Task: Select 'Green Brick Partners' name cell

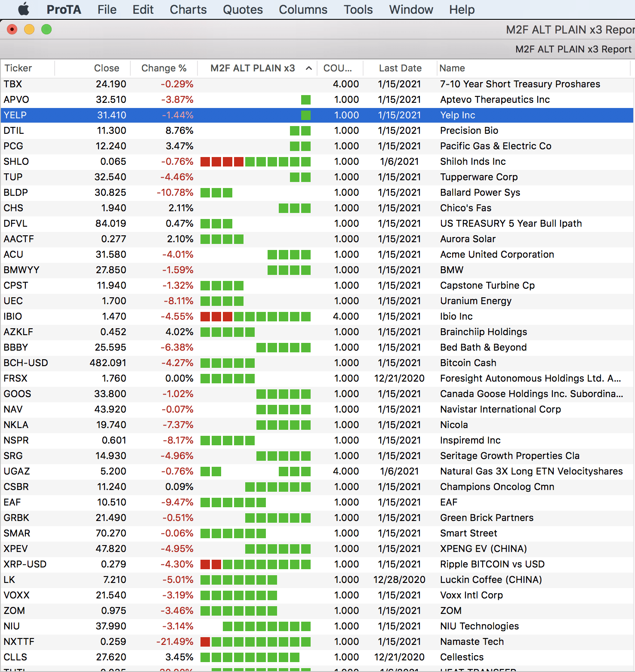Action: (x=487, y=518)
